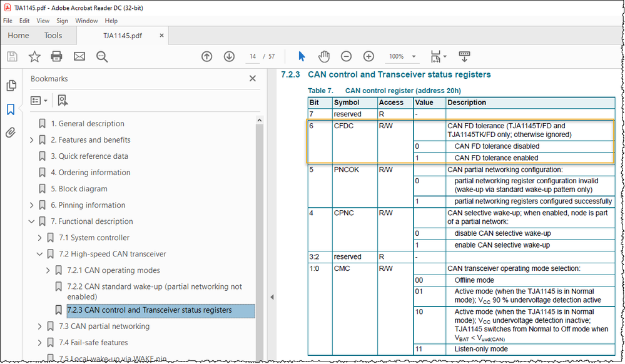Open the Window menu
This screenshot has width=625, height=364.
point(86,21)
